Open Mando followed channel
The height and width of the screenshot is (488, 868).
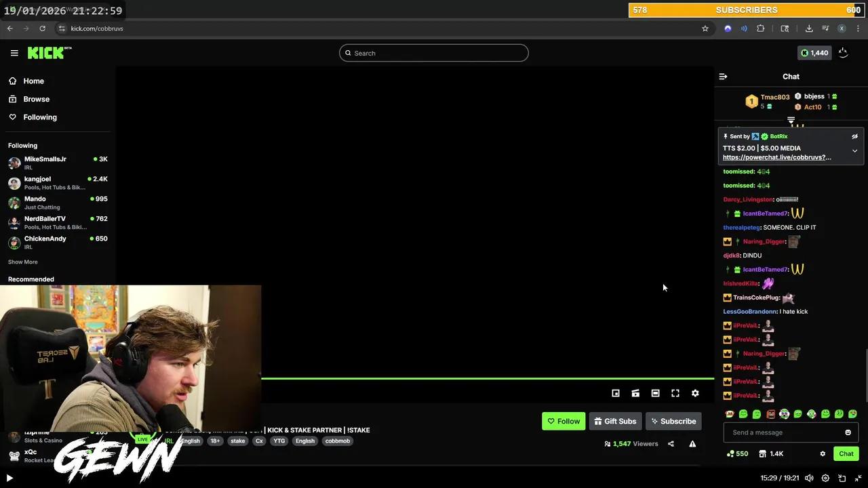point(58,203)
